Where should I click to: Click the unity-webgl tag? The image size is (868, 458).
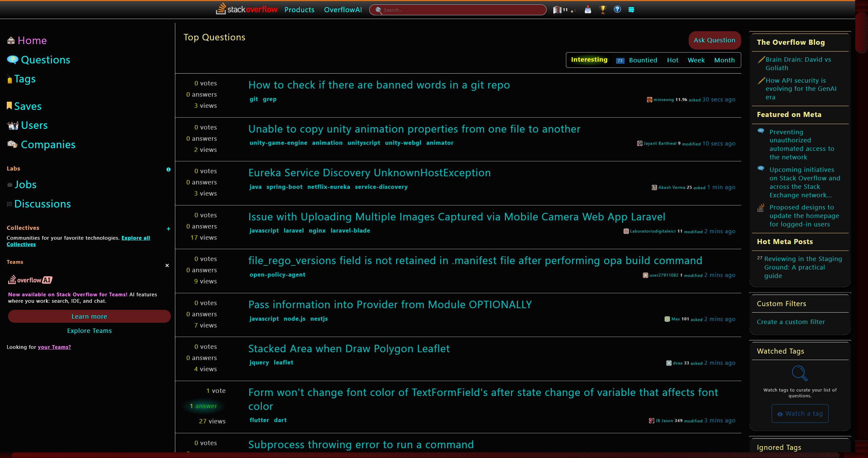pyautogui.click(x=403, y=143)
